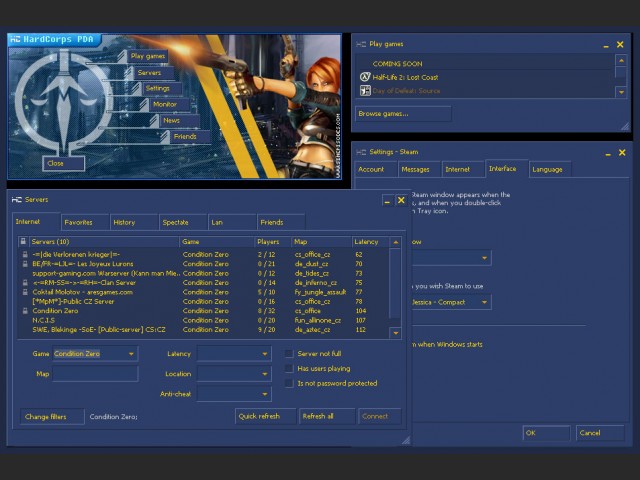
Task: Click lock icon for RM-SS Clan Server
Action: coord(25,282)
